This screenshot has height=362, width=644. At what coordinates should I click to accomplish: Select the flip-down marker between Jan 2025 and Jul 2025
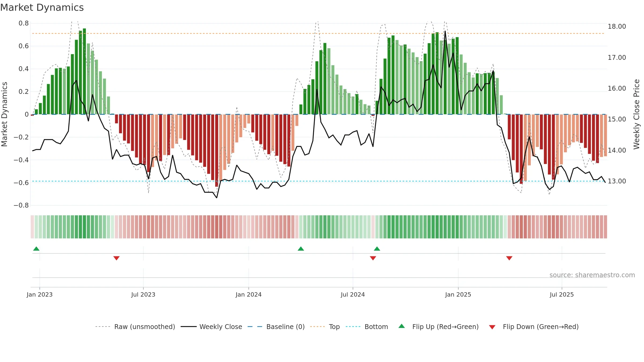(509, 258)
